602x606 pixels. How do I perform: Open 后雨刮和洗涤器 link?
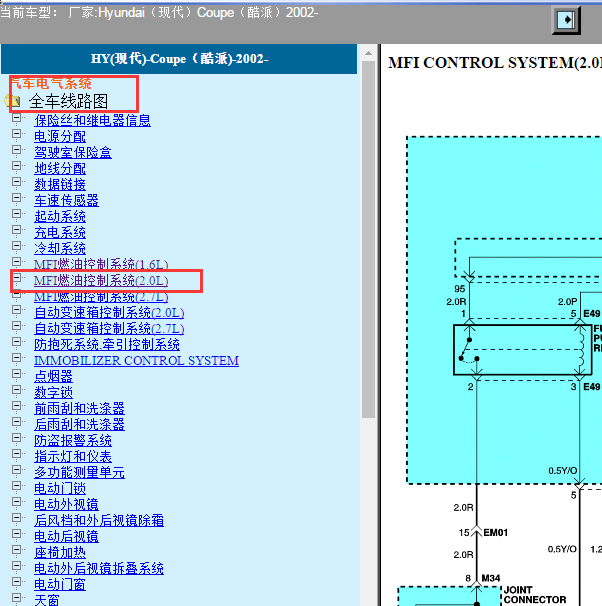tap(79, 424)
